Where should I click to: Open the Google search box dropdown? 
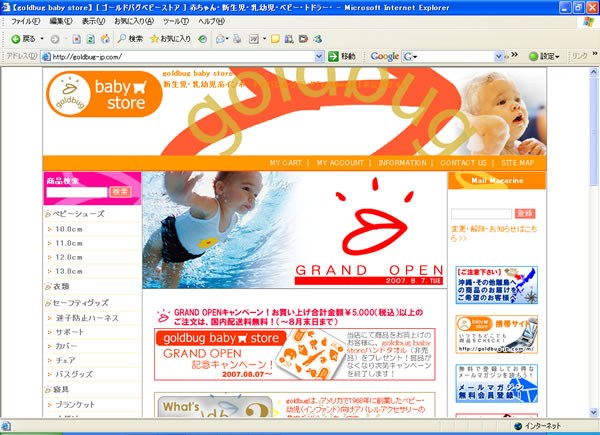498,57
